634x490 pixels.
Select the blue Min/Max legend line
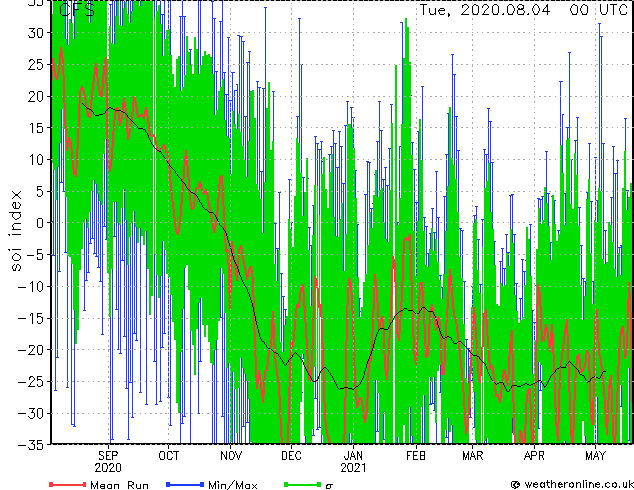(185, 484)
